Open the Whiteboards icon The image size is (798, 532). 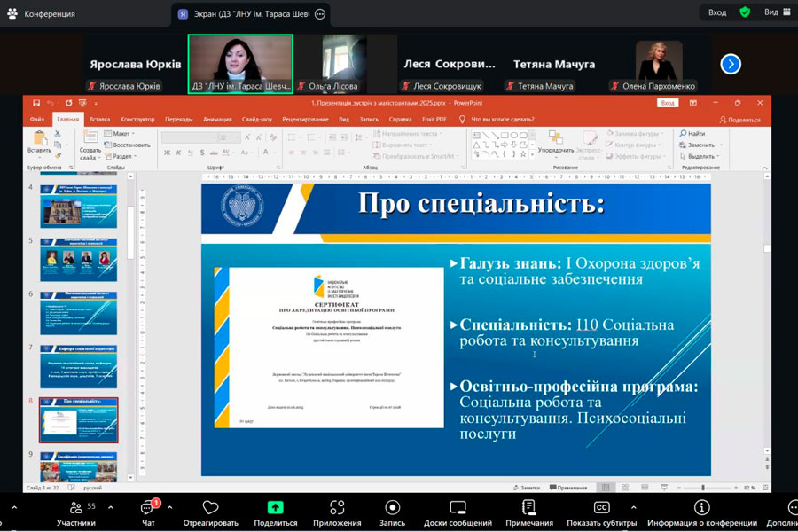pyautogui.click(x=458, y=508)
